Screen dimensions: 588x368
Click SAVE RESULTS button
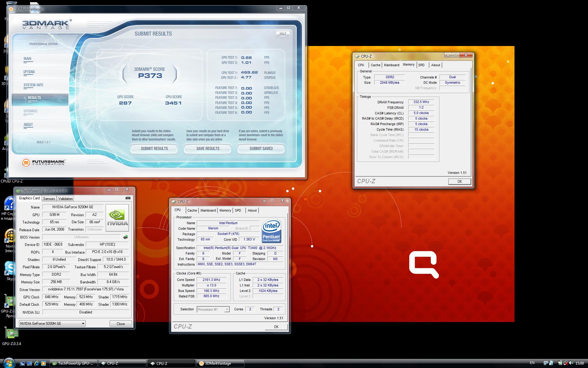208,148
